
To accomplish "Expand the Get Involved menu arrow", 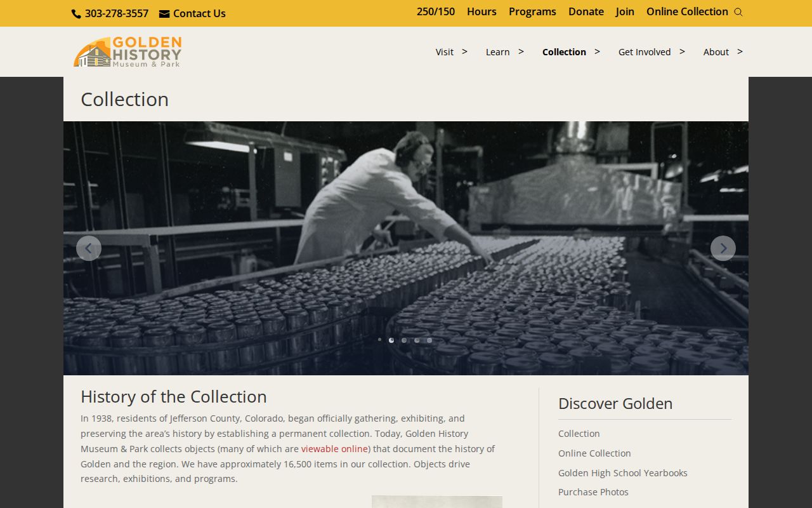I will (x=683, y=51).
